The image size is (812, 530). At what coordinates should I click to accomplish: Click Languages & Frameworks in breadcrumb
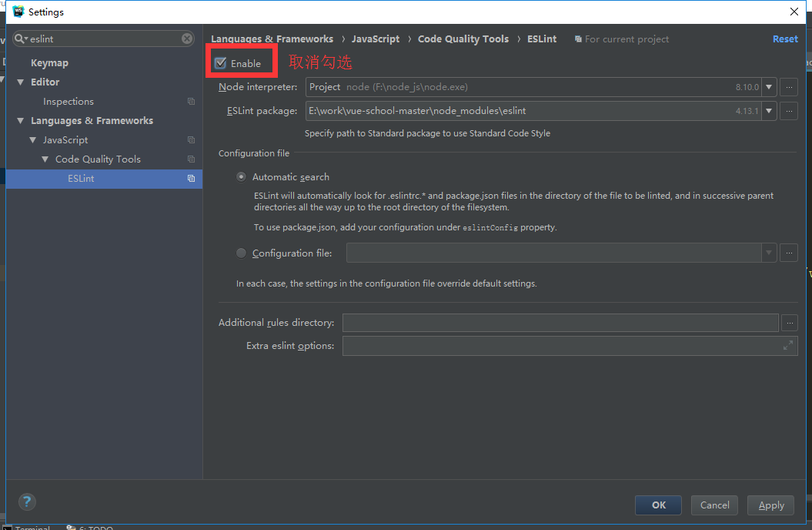(x=272, y=39)
